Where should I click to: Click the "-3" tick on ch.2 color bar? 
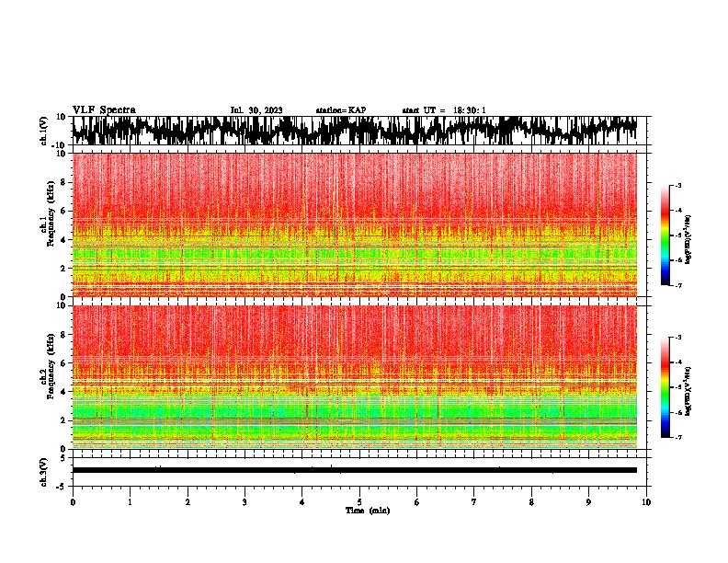point(678,338)
